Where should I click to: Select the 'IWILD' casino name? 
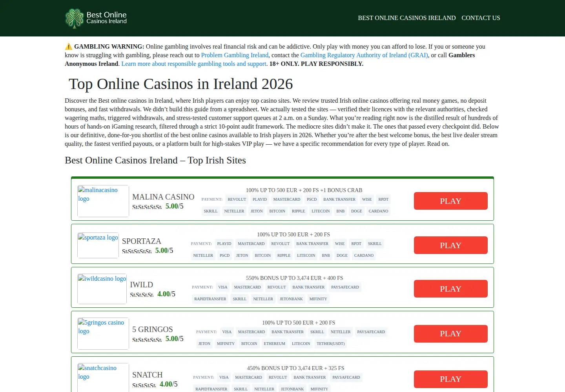pyautogui.click(x=142, y=285)
